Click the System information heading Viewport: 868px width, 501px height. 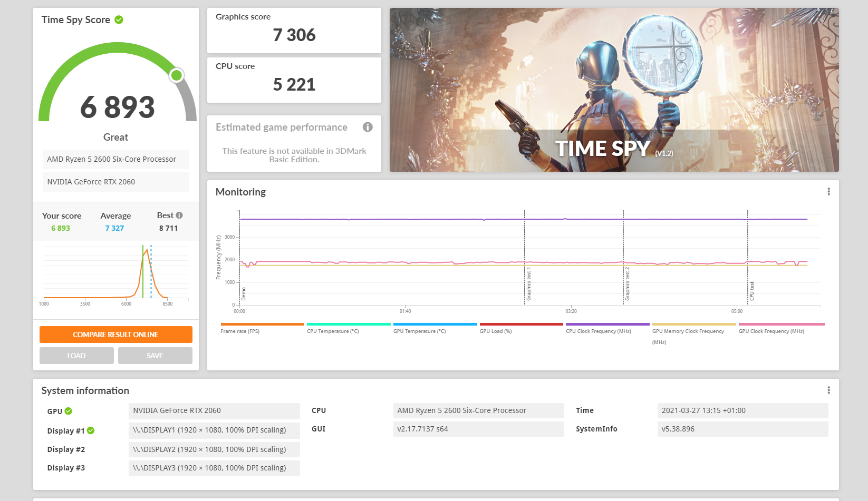click(x=85, y=391)
